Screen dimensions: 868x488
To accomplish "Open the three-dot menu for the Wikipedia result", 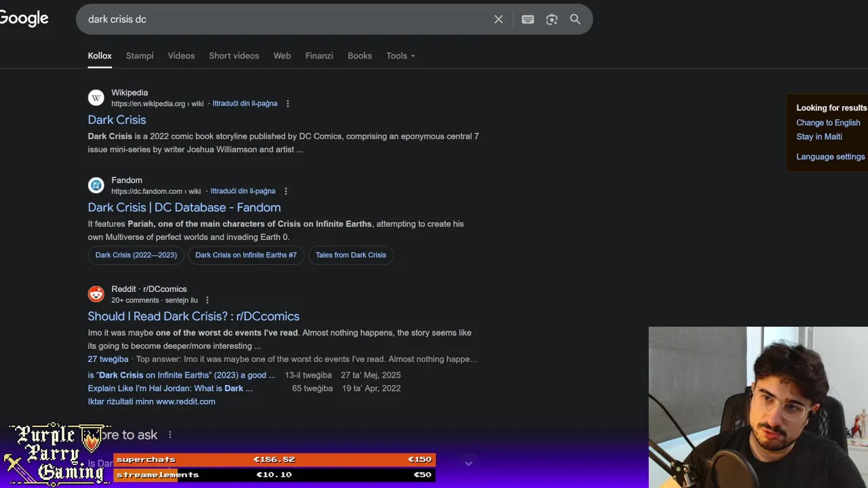I will point(288,104).
